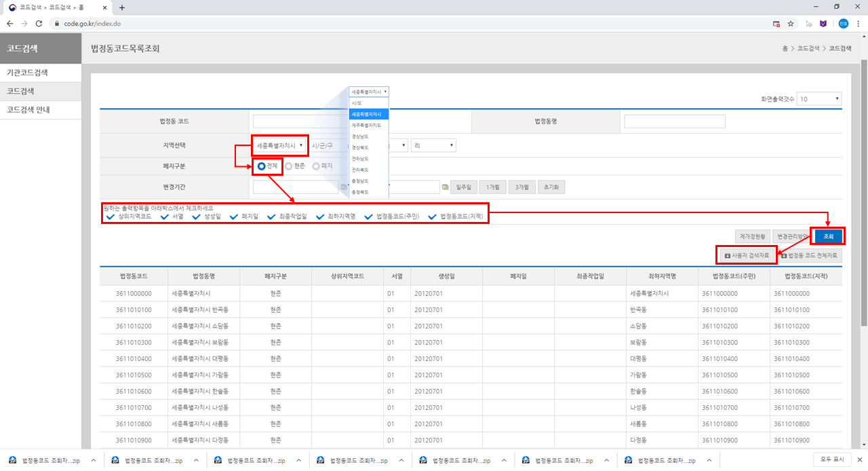Select the 현존 radio button
This screenshot has width=868, height=471.
289,166
